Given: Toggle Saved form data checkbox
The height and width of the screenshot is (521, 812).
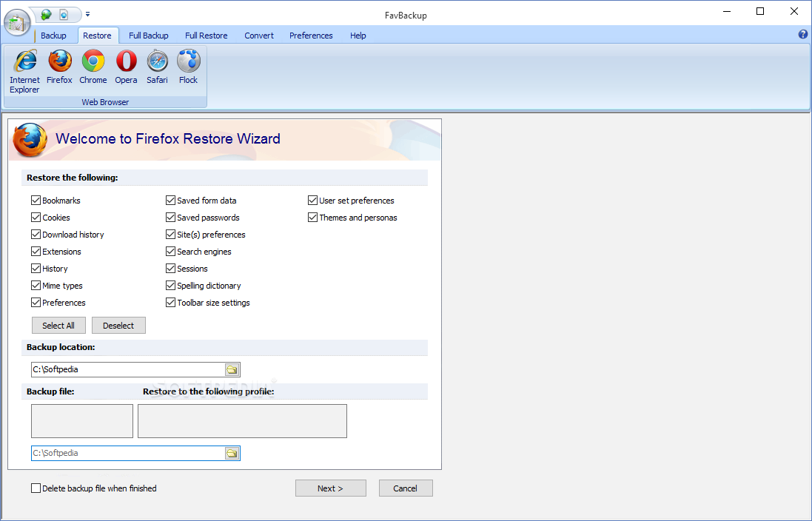Looking at the screenshot, I should pyautogui.click(x=170, y=201).
